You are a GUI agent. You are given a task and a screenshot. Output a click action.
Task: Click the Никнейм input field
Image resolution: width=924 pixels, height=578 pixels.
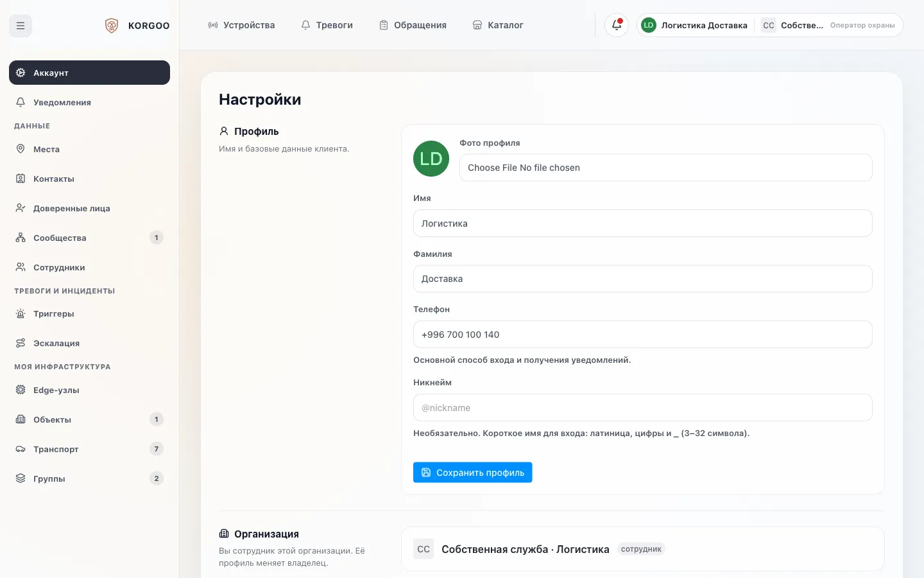(643, 408)
